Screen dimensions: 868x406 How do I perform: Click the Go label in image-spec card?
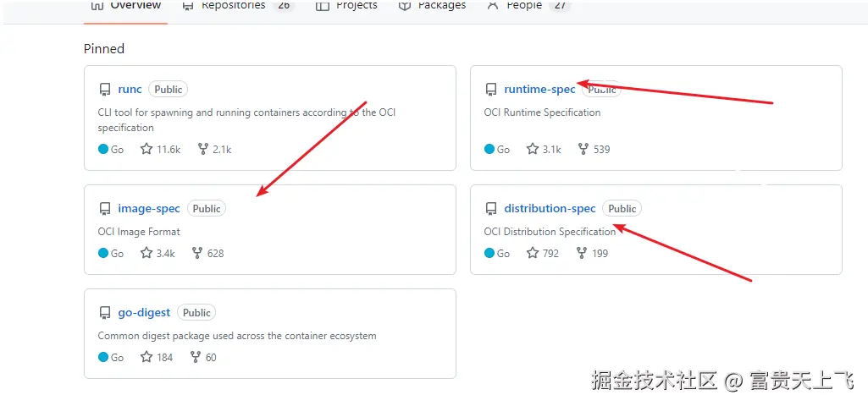[x=118, y=254]
